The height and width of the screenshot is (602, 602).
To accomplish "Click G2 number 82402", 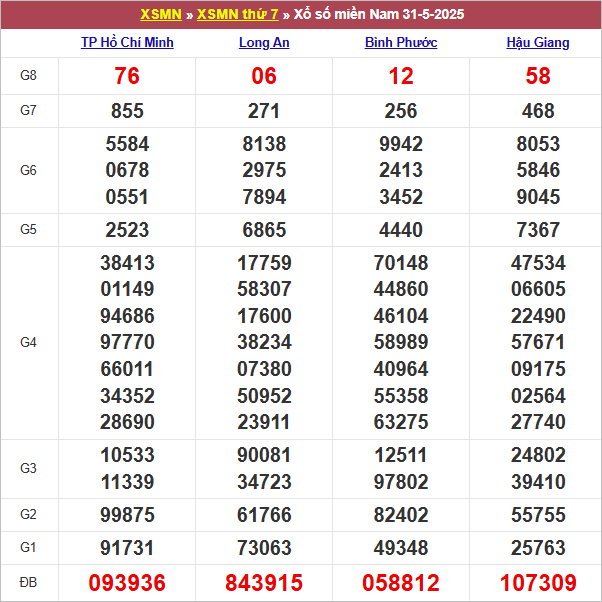I will (401, 515).
